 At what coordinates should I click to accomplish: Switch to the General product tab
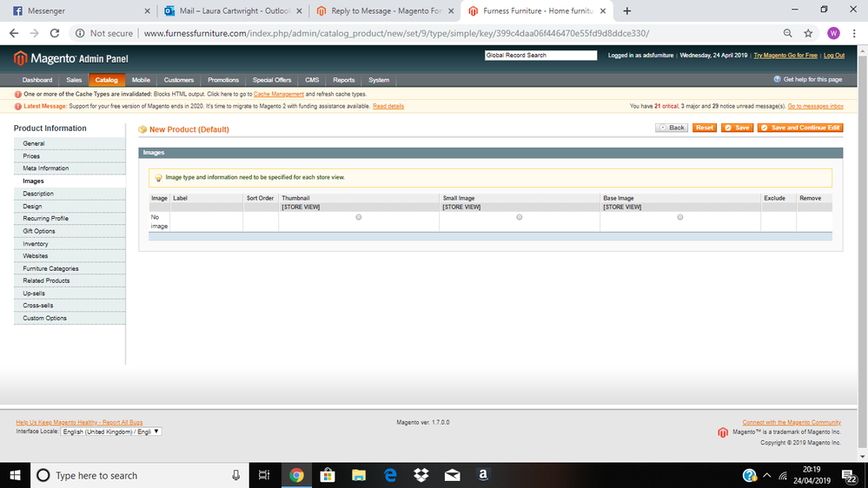click(70, 143)
